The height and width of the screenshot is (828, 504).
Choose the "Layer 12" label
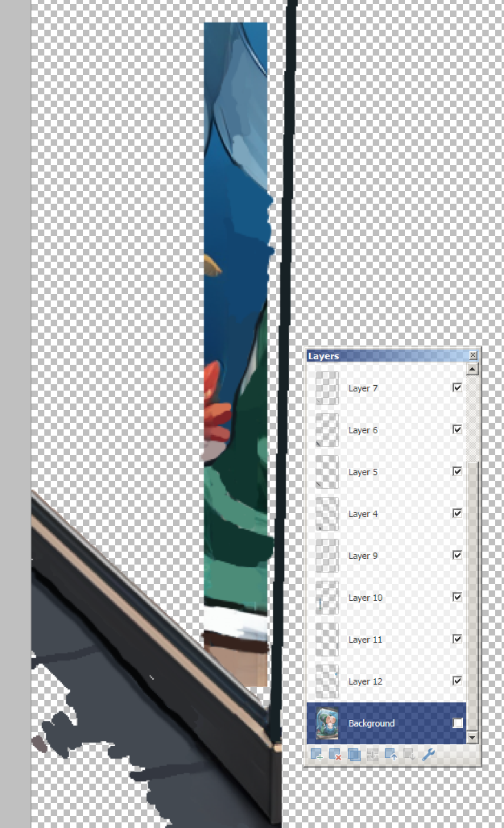pos(366,681)
